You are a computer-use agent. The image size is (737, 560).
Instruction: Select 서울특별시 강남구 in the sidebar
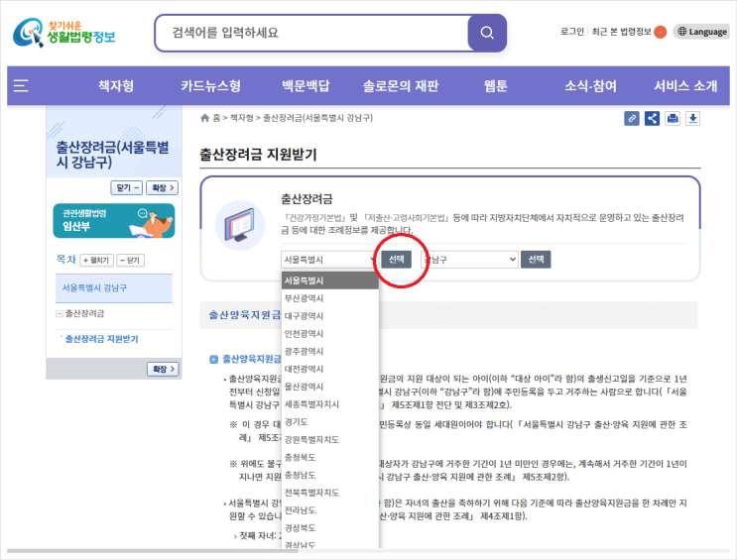(x=114, y=288)
